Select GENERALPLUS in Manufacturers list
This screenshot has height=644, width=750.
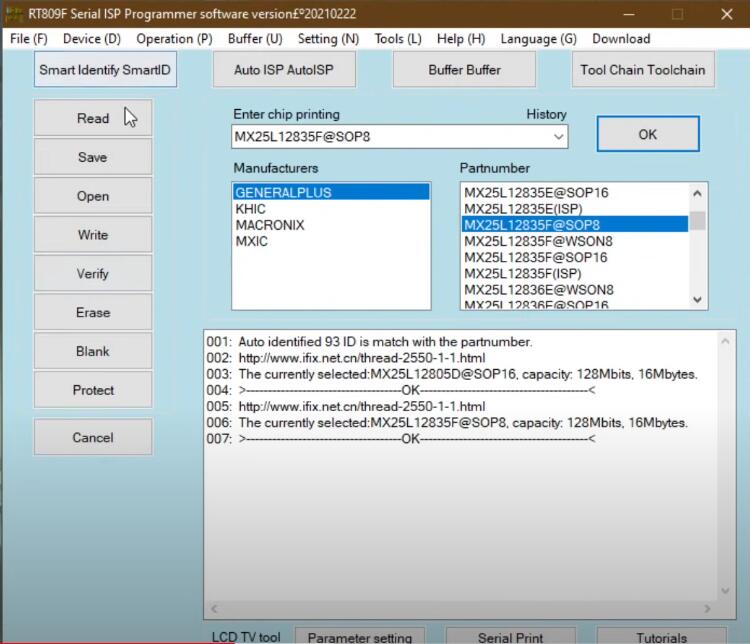[331, 192]
